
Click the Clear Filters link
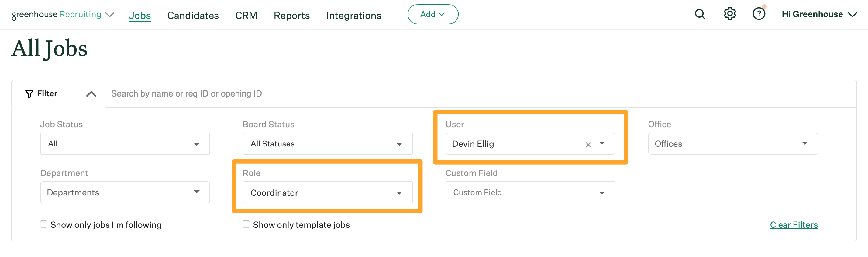(794, 225)
